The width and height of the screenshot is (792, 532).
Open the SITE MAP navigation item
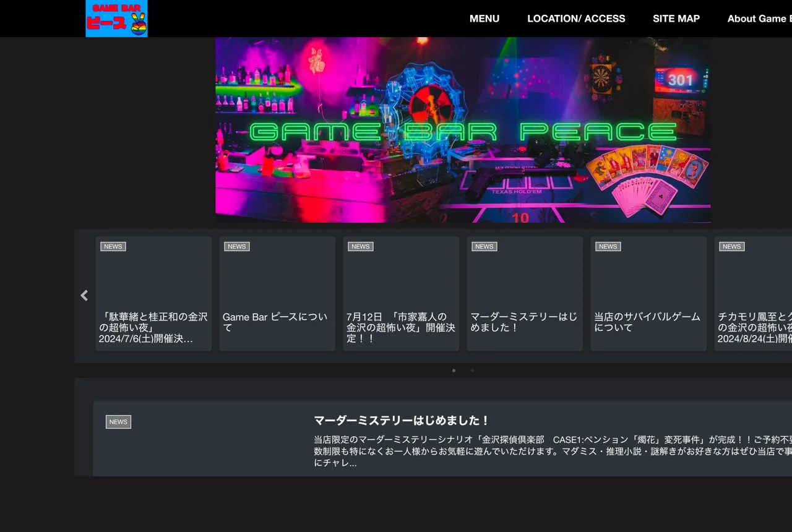[x=676, y=19]
